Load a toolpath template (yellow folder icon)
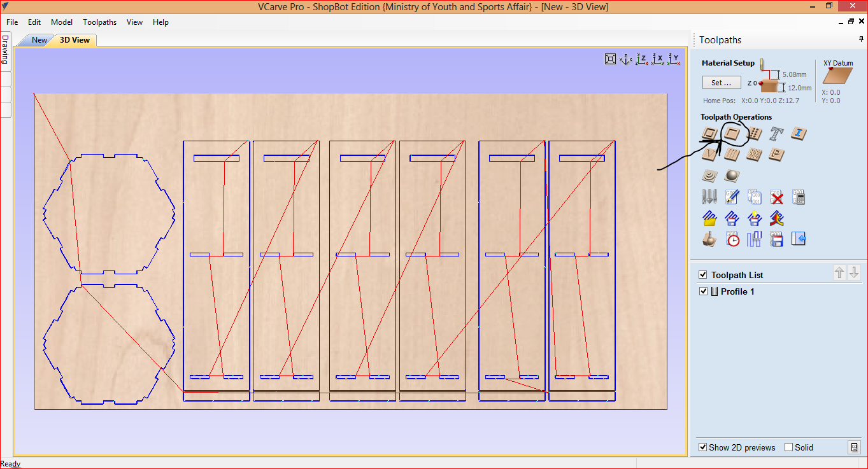868x469 pixels. 710,218
